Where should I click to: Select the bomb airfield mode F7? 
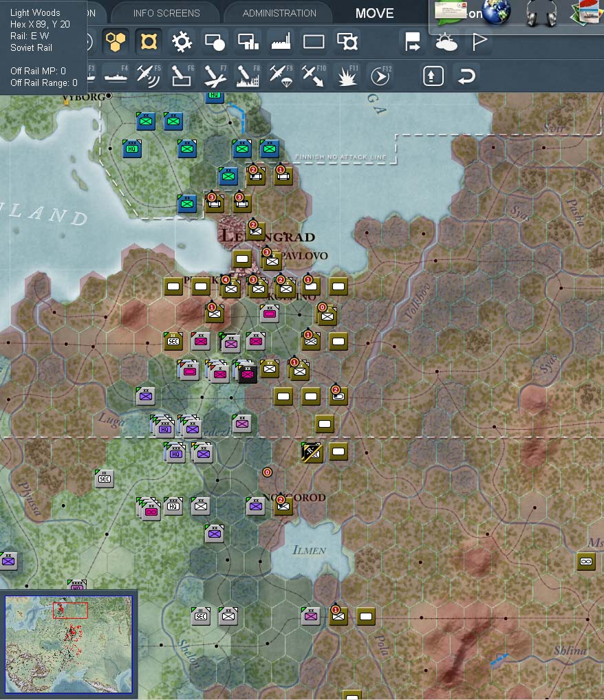click(x=215, y=76)
